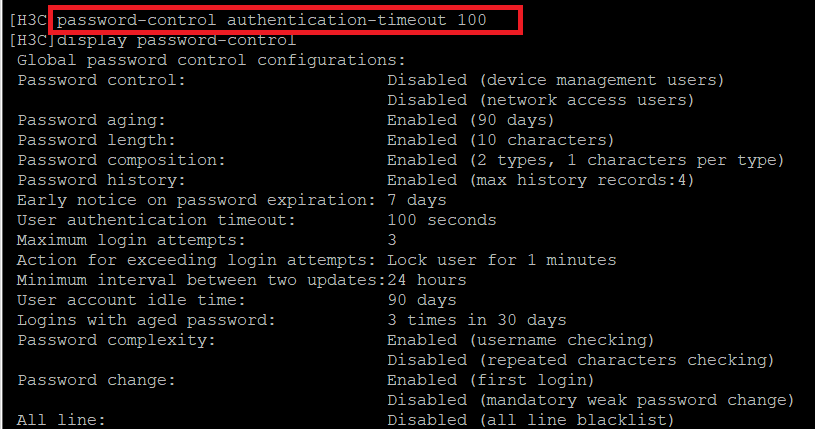Viewport: 815px width, 429px height.
Task: Click the Password composition label
Action: 121,160
